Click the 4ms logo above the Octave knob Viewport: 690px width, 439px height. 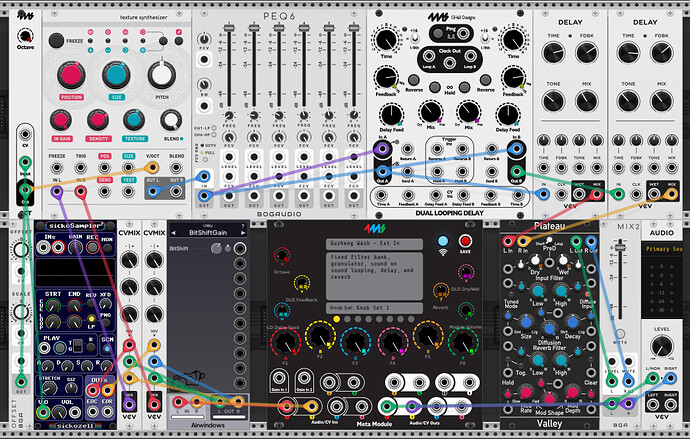[26, 16]
